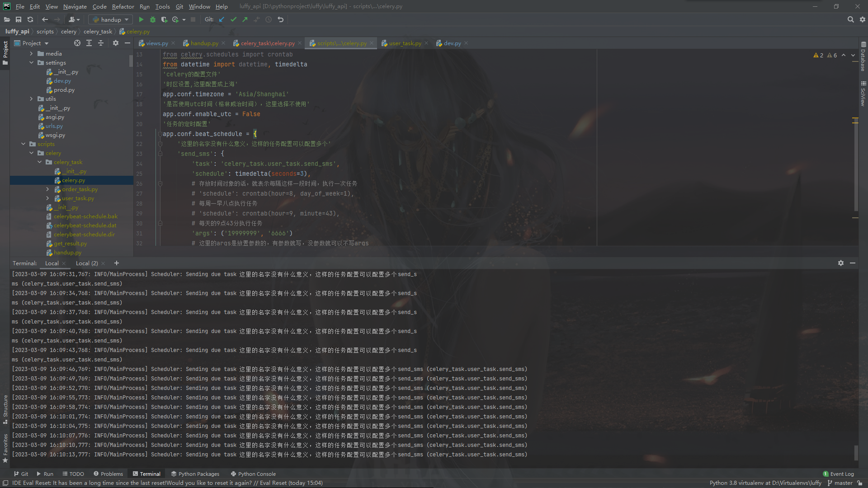Viewport: 868px width, 488px height.
Task: Open Search Everywhere magnifier icon
Action: click(x=850, y=19)
